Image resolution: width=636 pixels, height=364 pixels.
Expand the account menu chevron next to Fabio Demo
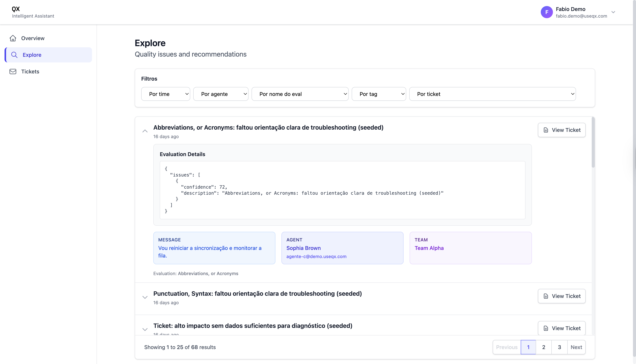pyautogui.click(x=613, y=12)
